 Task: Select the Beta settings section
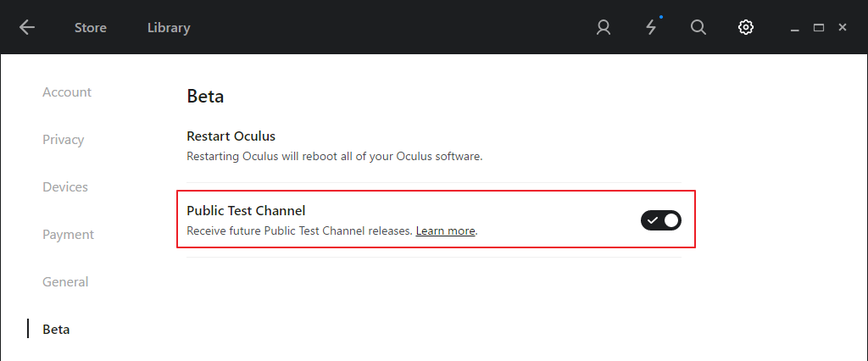coord(56,329)
